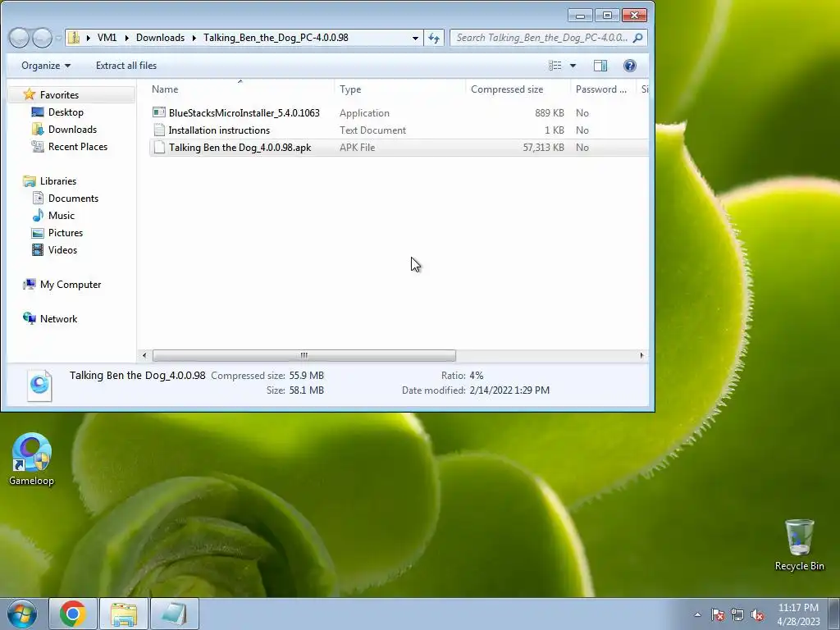Select Network in the navigation pane
The height and width of the screenshot is (630, 840).
click(58, 319)
